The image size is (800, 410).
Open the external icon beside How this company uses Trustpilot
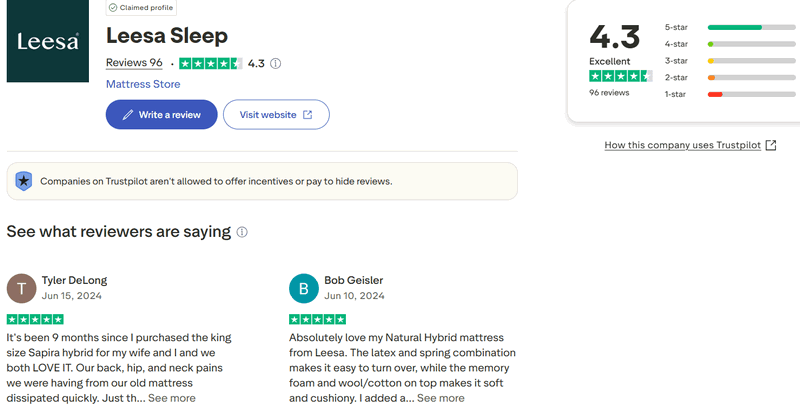[771, 145]
